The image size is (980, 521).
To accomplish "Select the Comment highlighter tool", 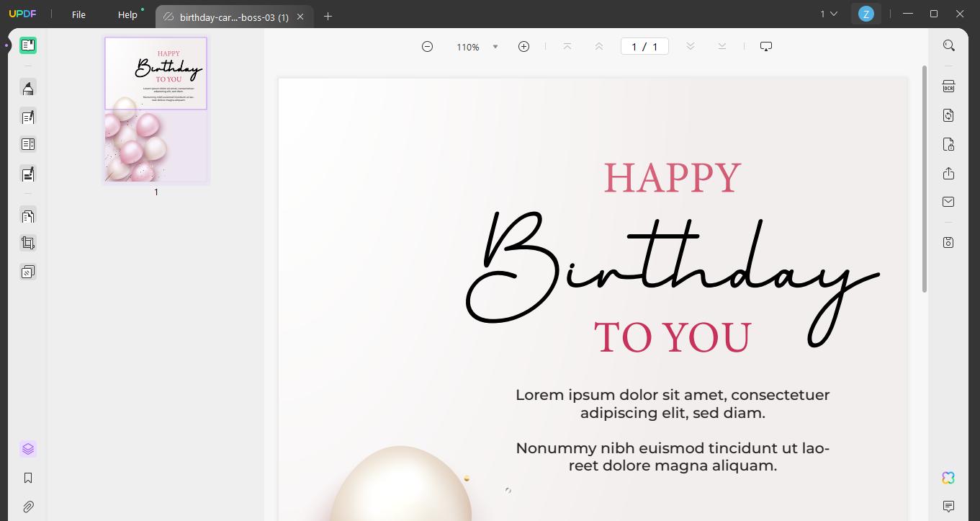I will pyautogui.click(x=28, y=88).
